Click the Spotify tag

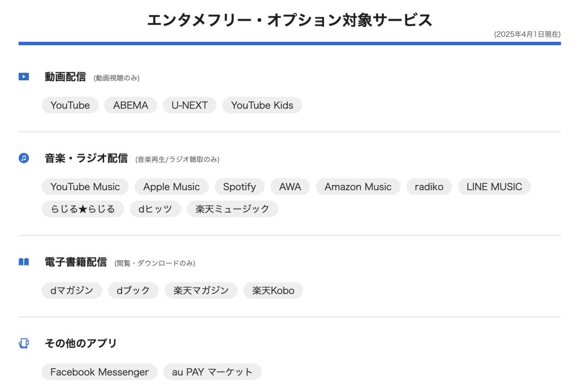pyautogui.click(x=239, y=187)
